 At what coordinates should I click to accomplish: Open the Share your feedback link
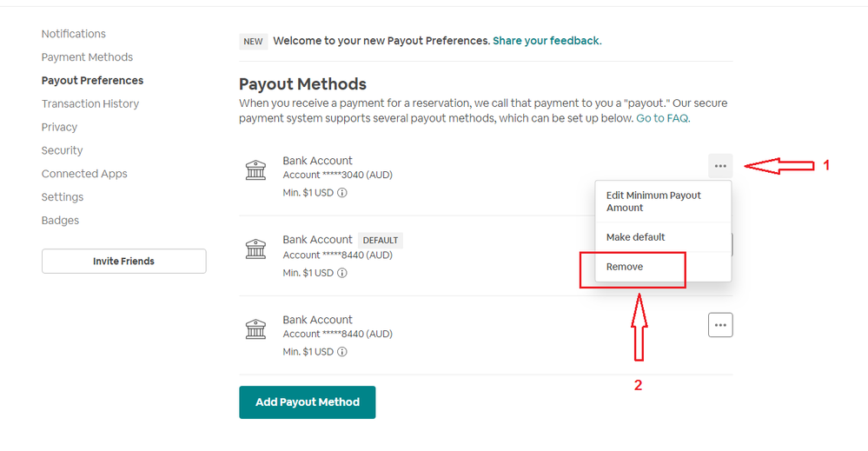546,41
